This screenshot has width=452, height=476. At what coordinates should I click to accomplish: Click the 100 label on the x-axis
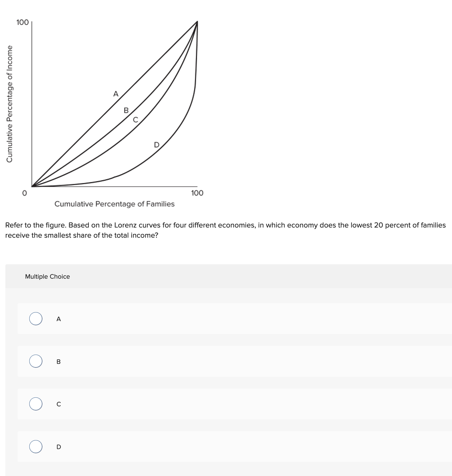[197, 193]
